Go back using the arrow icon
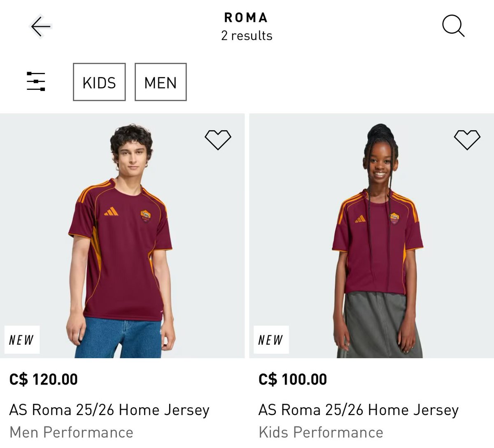The image size is (494, 448). [x=41, y=26]
